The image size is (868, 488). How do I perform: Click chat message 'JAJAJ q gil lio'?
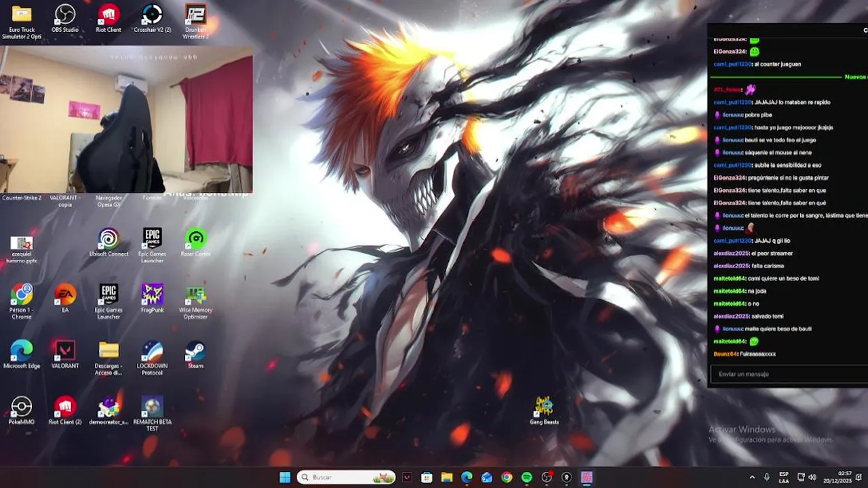772,241
